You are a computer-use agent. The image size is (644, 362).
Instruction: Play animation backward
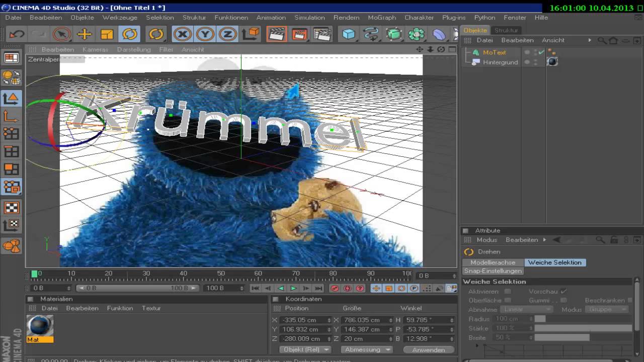(x=281, y=288)
